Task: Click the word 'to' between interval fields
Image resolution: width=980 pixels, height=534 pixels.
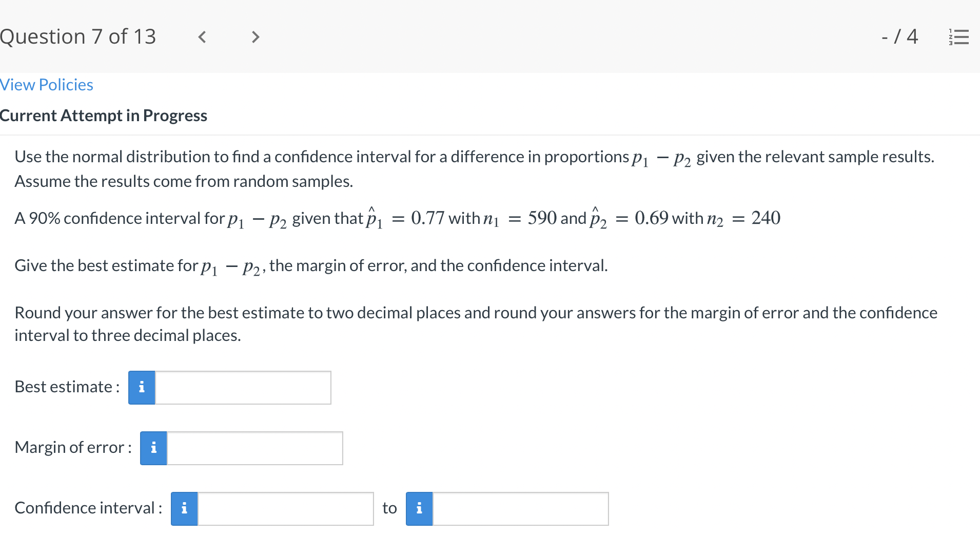Action: click(x=389, y=508)
